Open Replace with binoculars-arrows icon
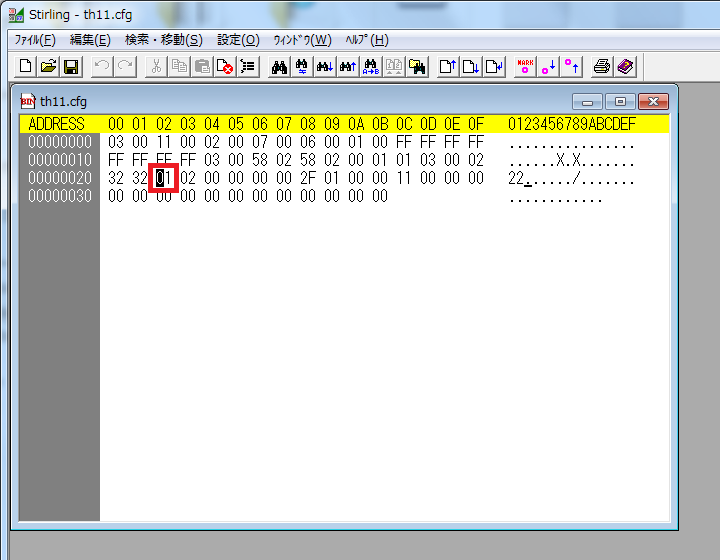Screen dimensions: 720x560 pyautogui.click(x=302, y=67)
